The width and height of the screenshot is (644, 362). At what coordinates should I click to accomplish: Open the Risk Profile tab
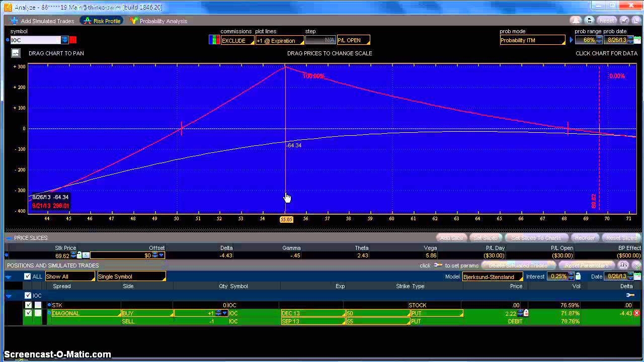102,21
